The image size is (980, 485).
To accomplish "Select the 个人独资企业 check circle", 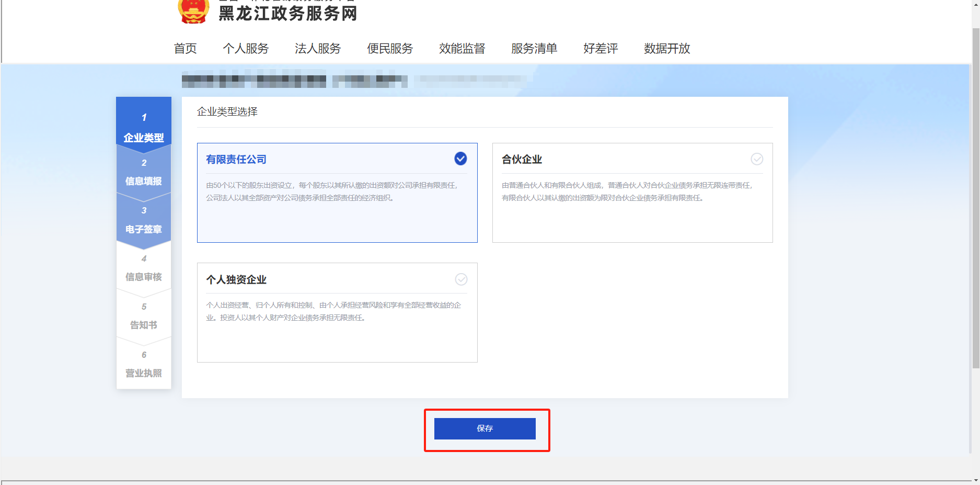I will click(461, 279).
